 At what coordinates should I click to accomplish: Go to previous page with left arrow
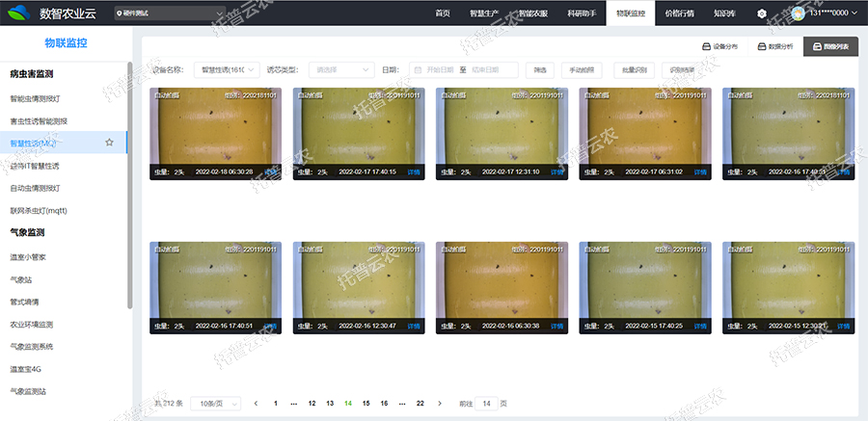coord(256,404)
